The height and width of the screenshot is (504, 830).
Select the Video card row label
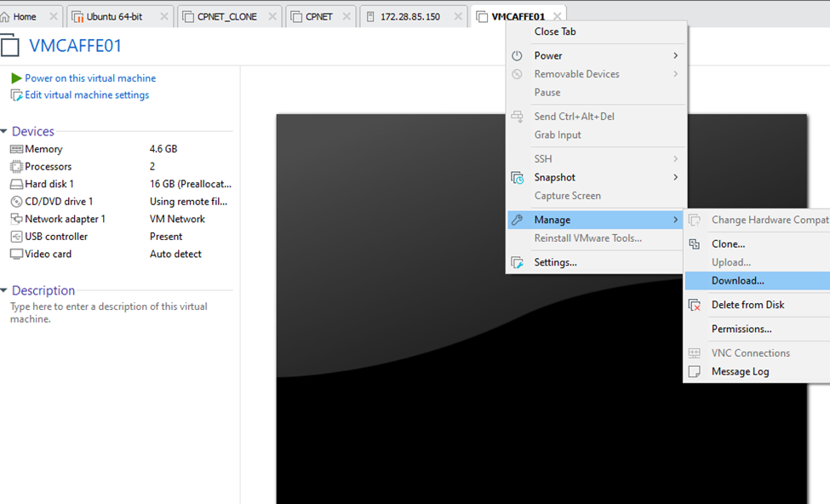point(49,254)
